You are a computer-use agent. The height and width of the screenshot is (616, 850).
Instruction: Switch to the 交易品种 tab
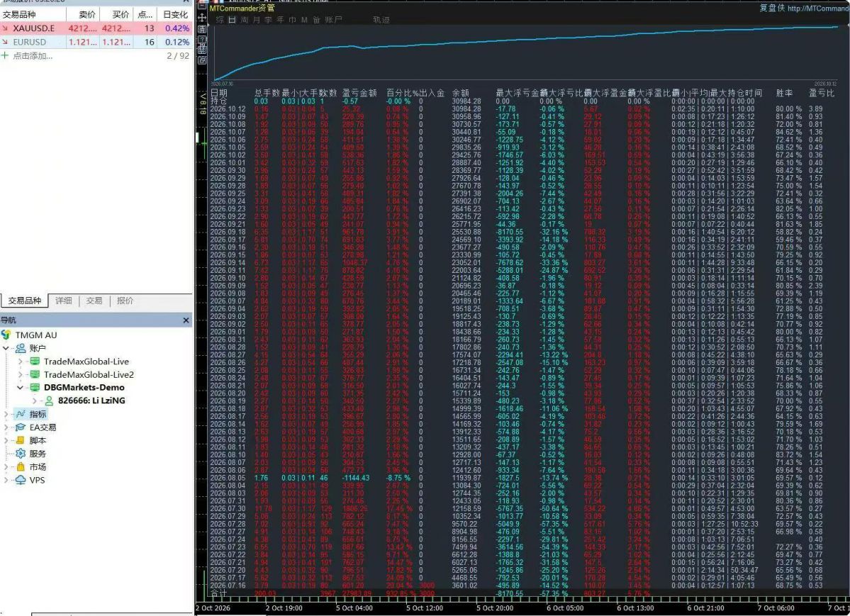tap(25, 301)
